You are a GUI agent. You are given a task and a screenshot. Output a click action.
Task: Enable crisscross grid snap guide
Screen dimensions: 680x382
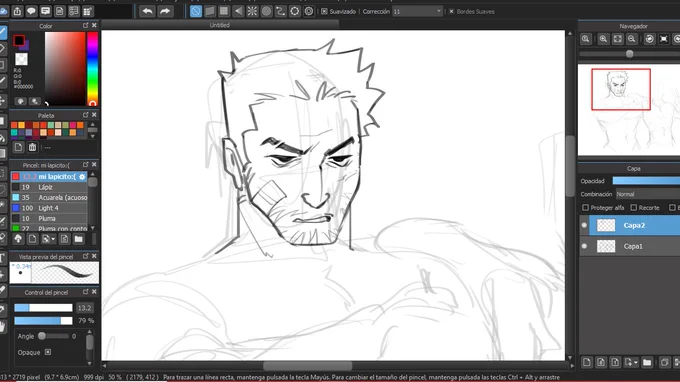pyautogui.click(x=224, y=11)
